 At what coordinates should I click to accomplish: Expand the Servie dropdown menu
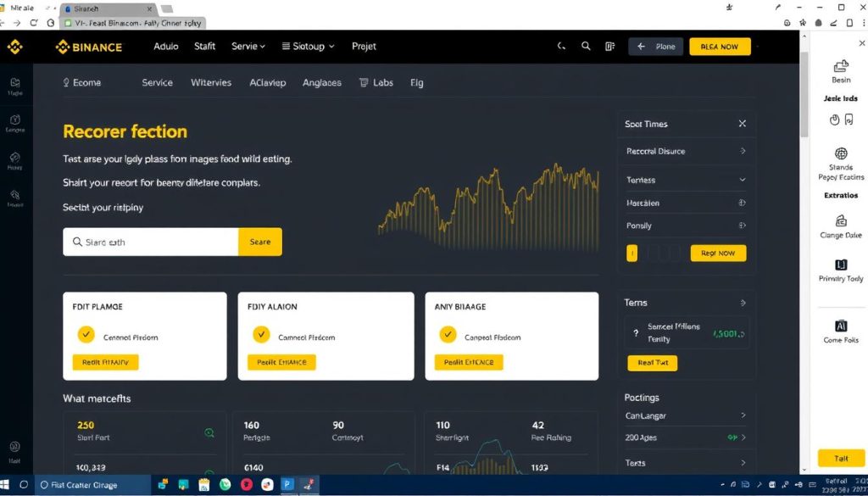point(248,47)
